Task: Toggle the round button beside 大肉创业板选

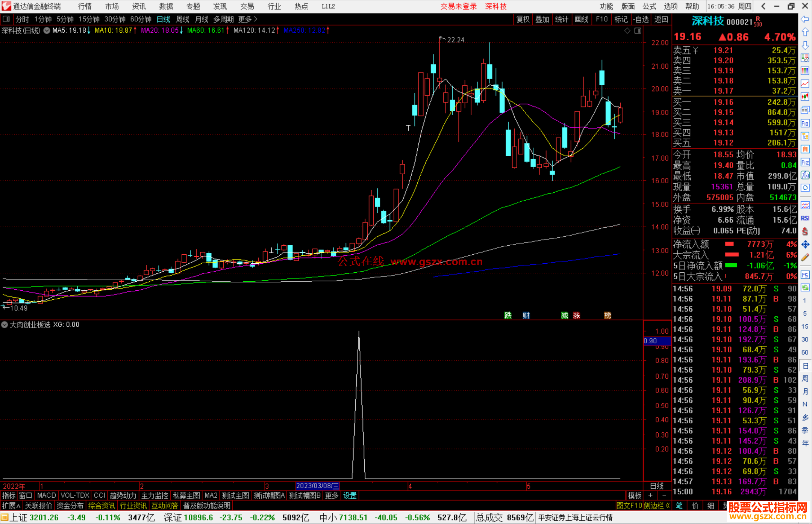Action: [x=5, y=325]
